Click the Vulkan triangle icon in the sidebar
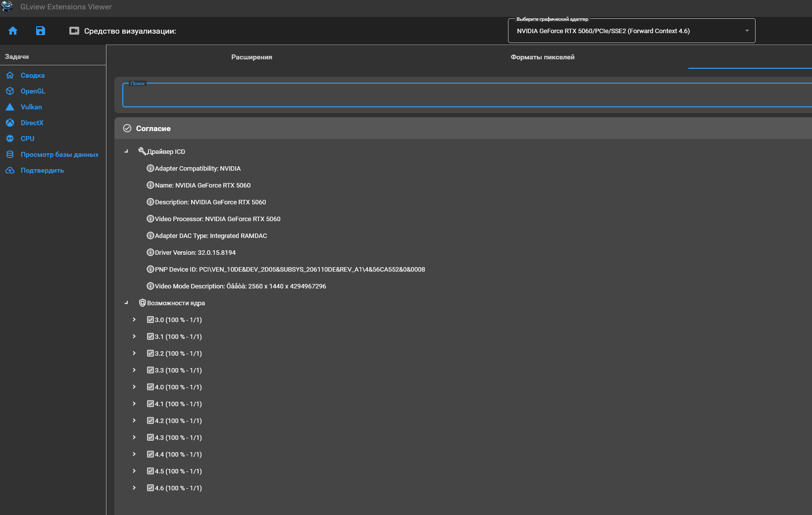 point(10,107)
